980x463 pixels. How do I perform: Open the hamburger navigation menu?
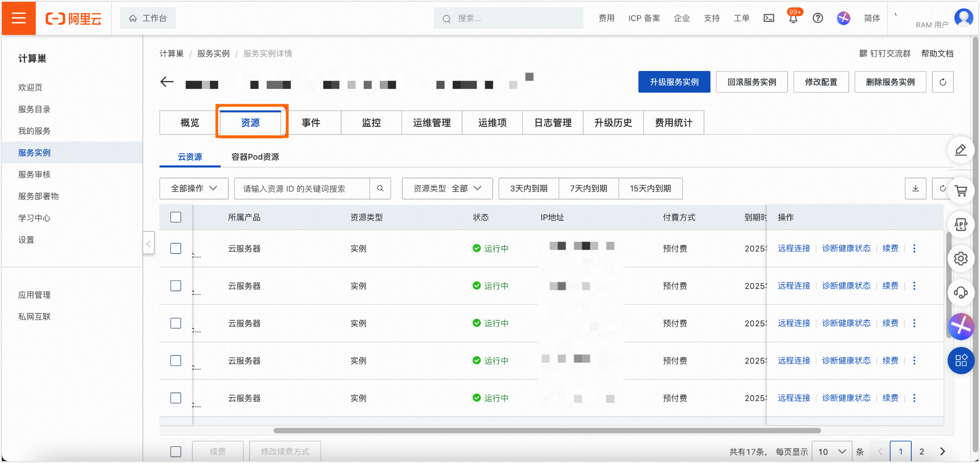[x=18, y=18]
